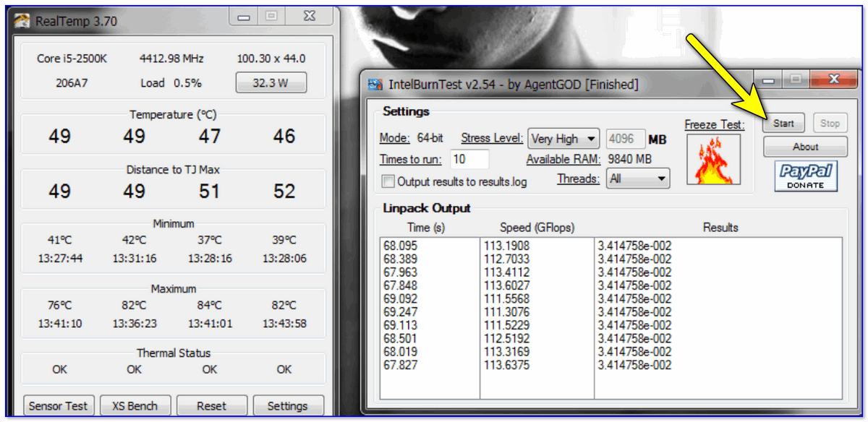Screen dimensions: 868x422
Task: Select the first Linpack result row 68.095
Action: pos(400,246)
